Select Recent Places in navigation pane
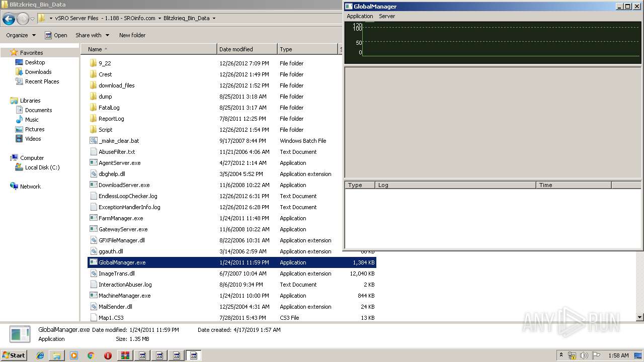The image size is (644, 362). click(x=42, y=81)
